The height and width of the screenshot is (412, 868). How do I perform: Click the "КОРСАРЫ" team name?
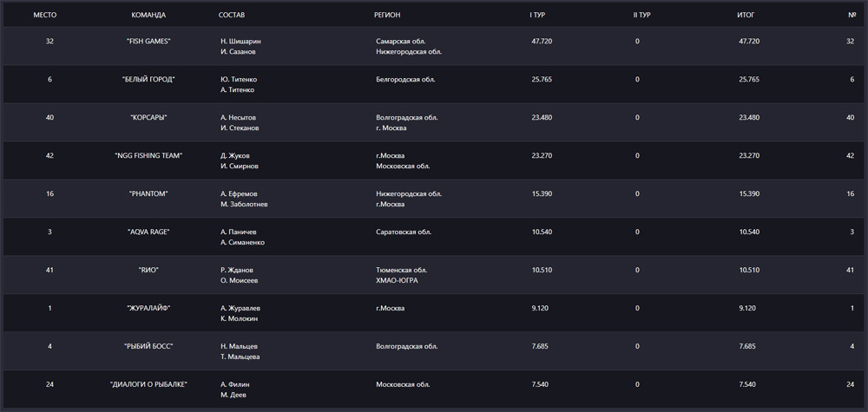[x=148, y=117]
